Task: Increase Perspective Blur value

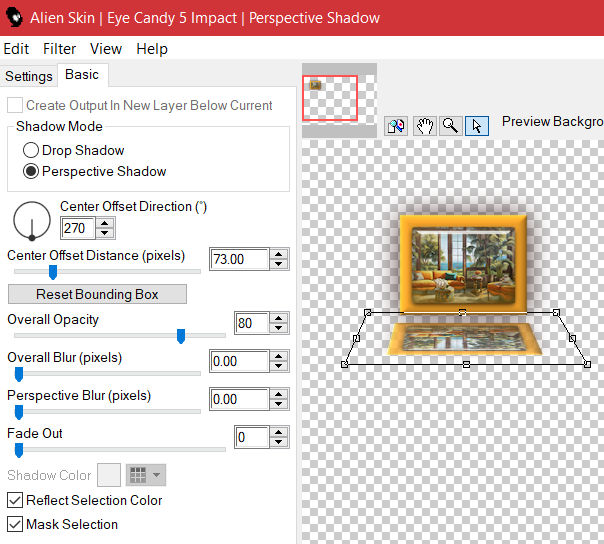Action: coord(279,394)
